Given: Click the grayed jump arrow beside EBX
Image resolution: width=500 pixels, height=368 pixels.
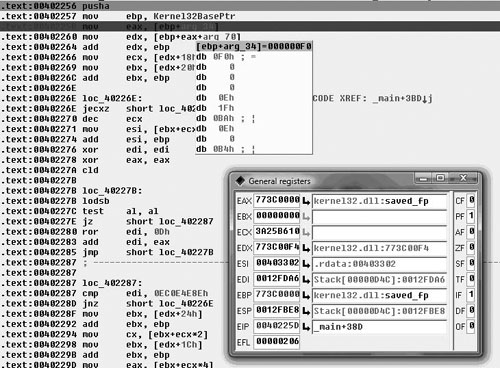Looking at the screenshot, I should pos(306,217).
